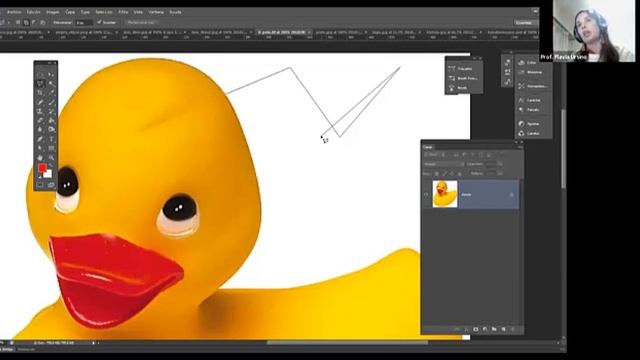
Task: Open blend mode Normal dropdown
Action: click(x=444, y=164)
